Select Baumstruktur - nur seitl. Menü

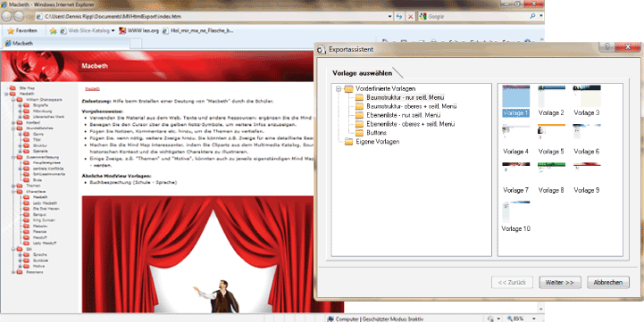point(405,97)
